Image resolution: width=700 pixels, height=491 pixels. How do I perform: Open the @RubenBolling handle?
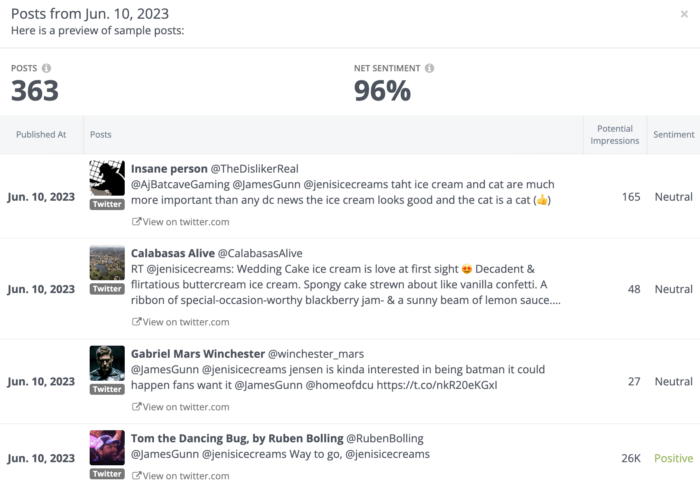click(x=385, y=438)
